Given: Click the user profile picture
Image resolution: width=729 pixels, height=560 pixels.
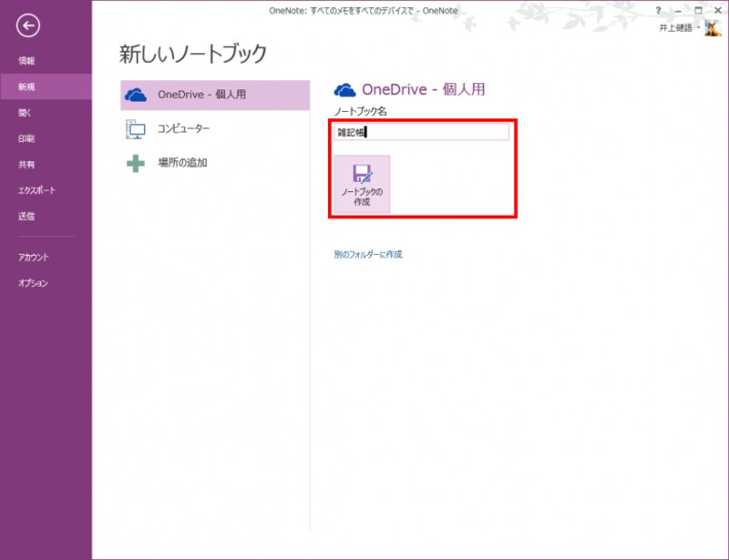Looking at the screenshot, I should click(x=713, y=28).
